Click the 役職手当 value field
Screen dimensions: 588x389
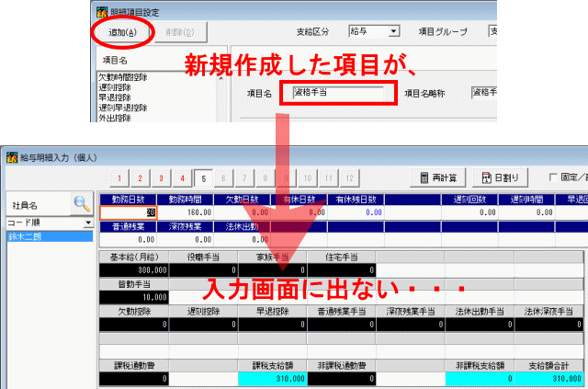pos(203,270)
